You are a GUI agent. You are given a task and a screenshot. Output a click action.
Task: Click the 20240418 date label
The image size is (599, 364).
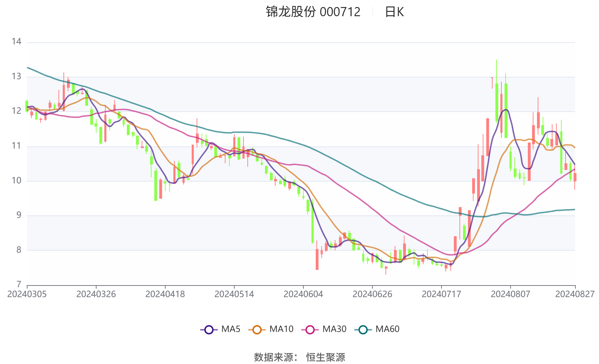[165, 294]
